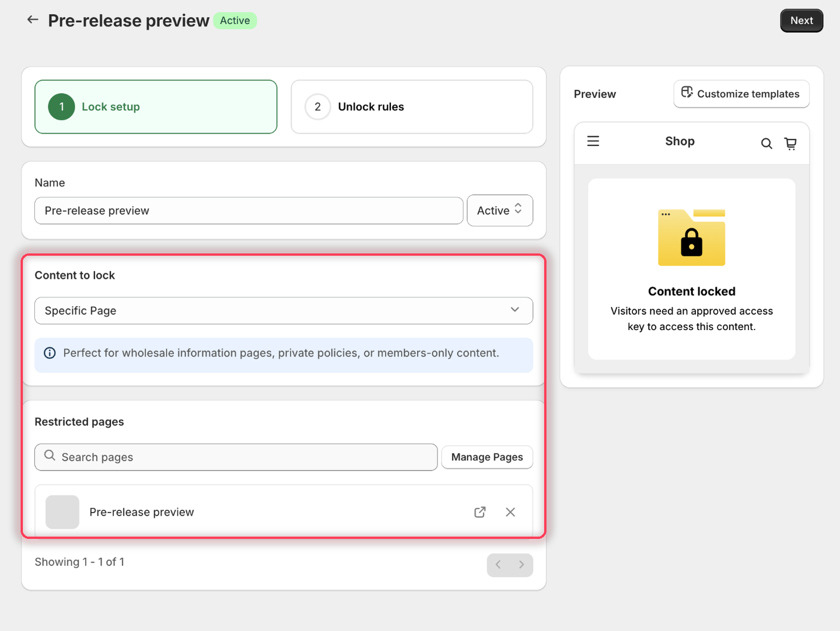840x631 pixels.
Task: Click the "Name" field label
Action: [x=50, y=183]
